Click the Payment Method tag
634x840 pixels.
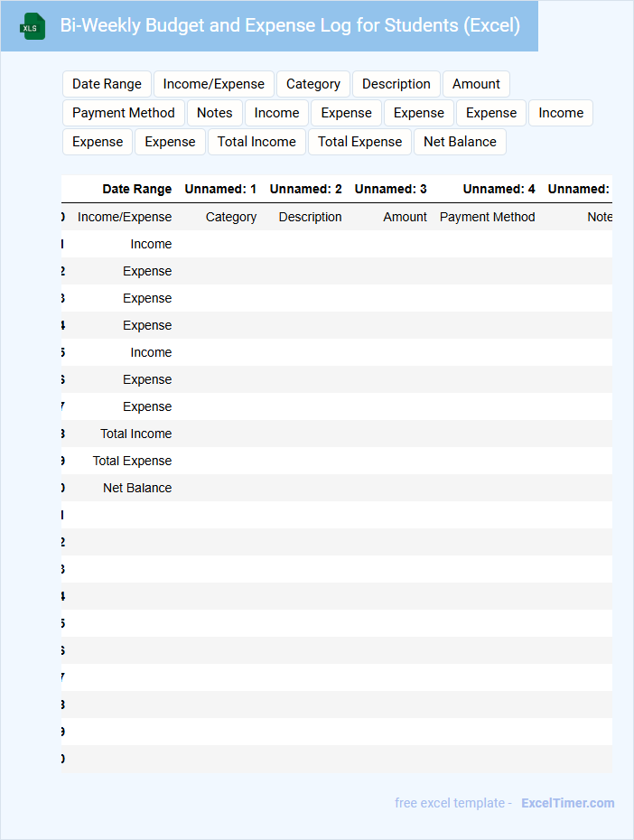pos(124,113)
